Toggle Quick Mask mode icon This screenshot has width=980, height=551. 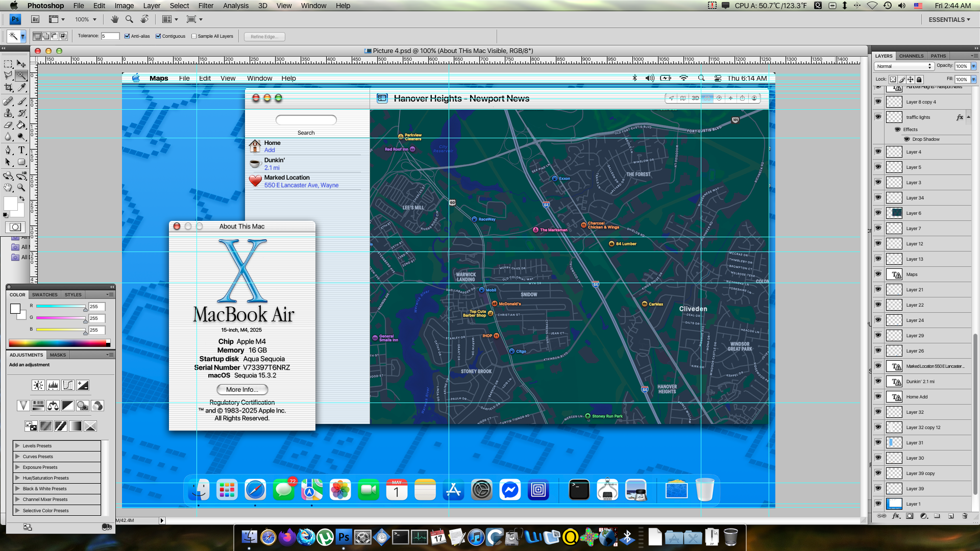coord(15,228)
